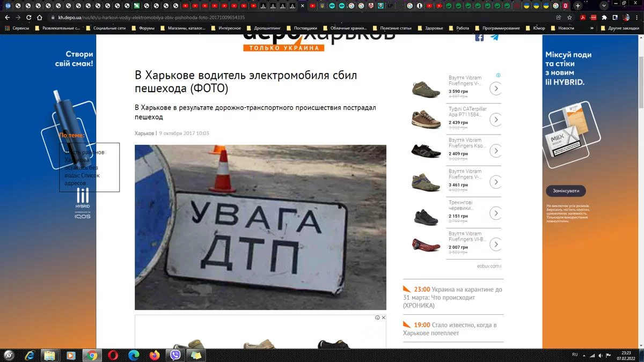Click arrow next to Vibram 3 590 грн shoe
This screenshot has width=644, height=362.
coord(495,88)
